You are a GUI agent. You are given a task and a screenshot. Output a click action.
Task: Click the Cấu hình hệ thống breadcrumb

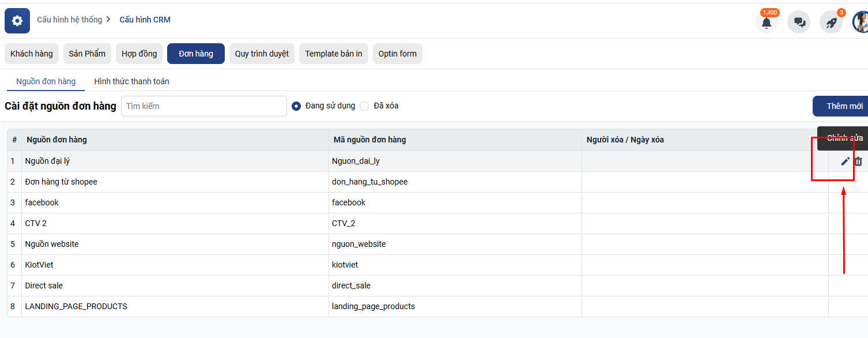click(x=69, y=20)
